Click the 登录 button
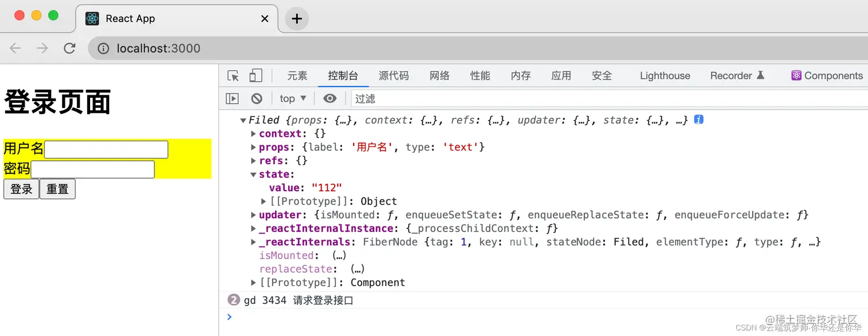This screenshot has height=336, width=868. point(21,189)
